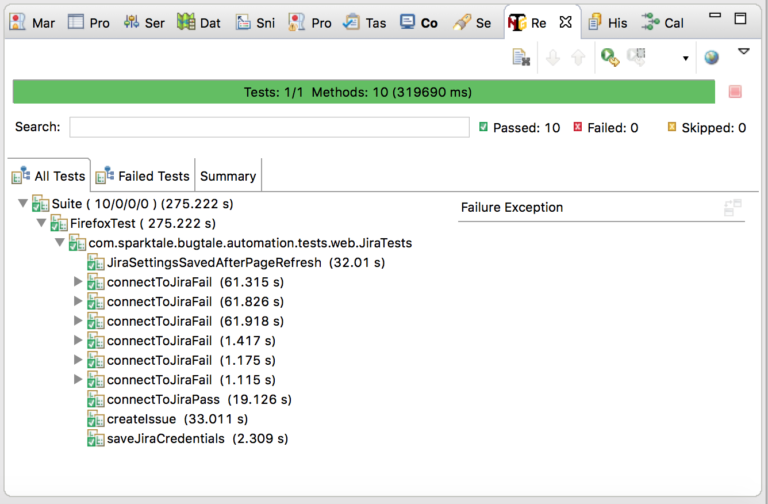Expand connectToJiraFail (1.417 s)
The height and width of the screenshot is (504, 768).
[77, 340]
